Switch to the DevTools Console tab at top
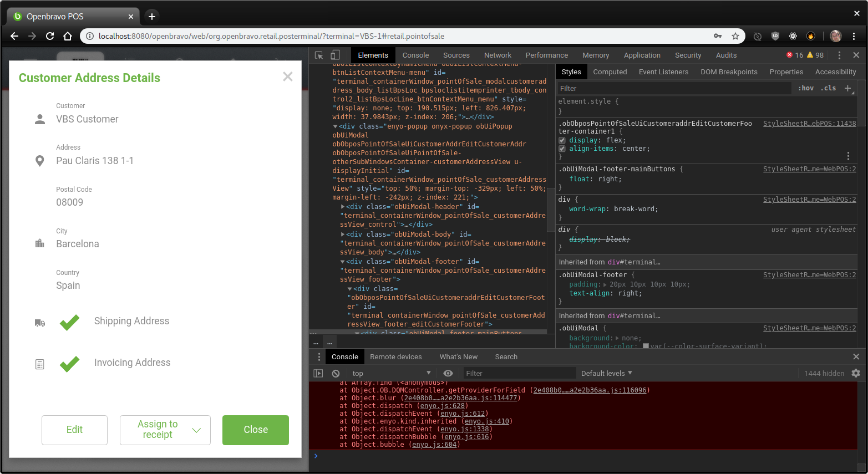This screenshot has height=474, width=868. [x=415, y=55]
